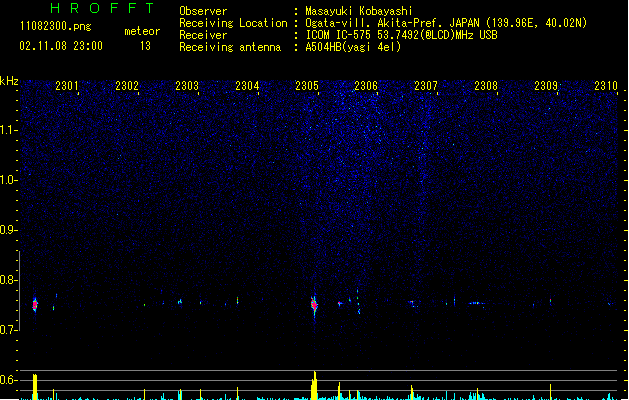Image resolution: width=629 pixels, height=400 pixels.
Task: Click the 2302 time marker
Action: 127,86
